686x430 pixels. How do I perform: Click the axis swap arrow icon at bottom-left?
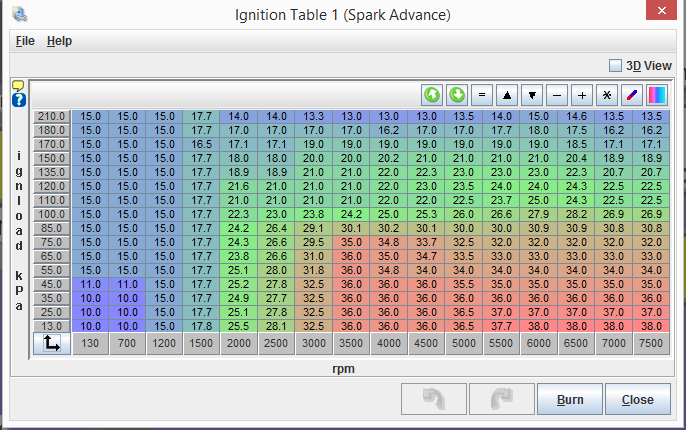pos(51,344)
